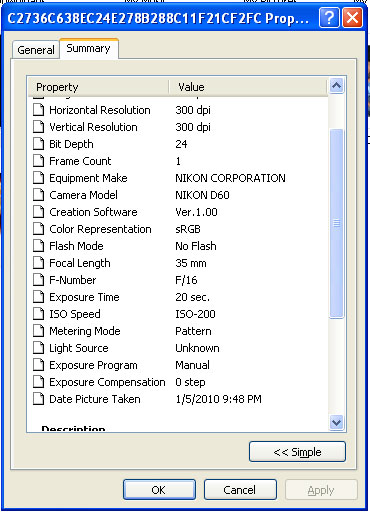Select the Exposure Time property label
The height and width of the screenshot is (512, 370).
(84, 297)
